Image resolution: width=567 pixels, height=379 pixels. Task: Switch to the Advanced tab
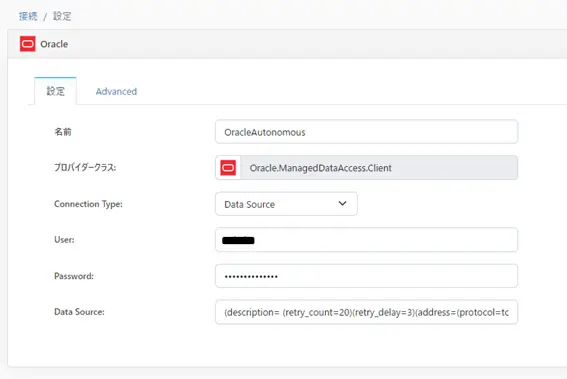point(116,91)
